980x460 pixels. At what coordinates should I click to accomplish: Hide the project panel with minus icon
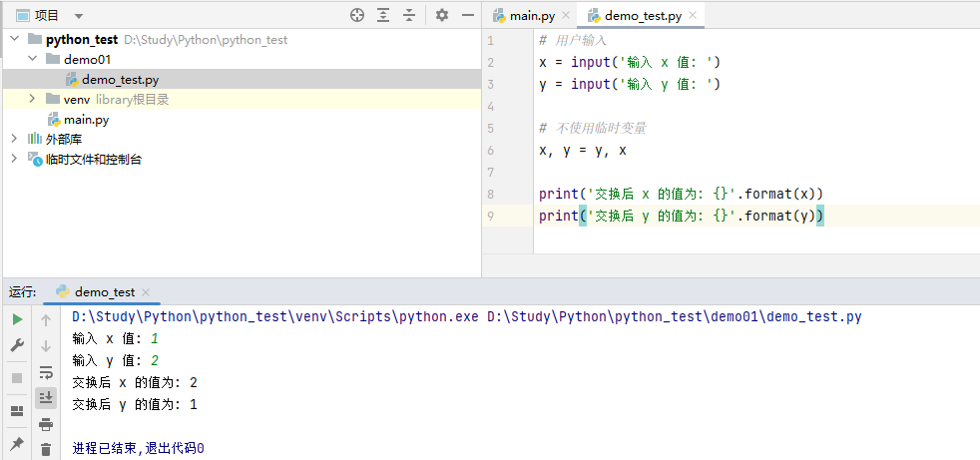tap(468, 16)
